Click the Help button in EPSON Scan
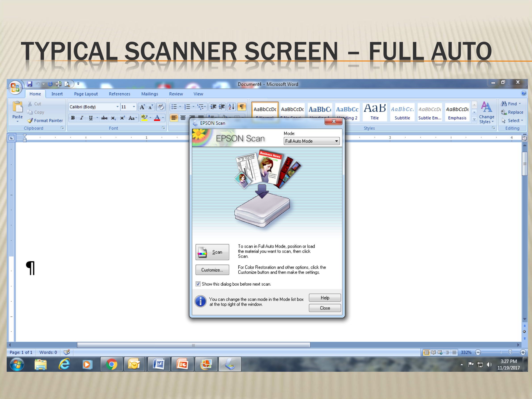Viewport: 532px width, 399px height. pos(325,297)
